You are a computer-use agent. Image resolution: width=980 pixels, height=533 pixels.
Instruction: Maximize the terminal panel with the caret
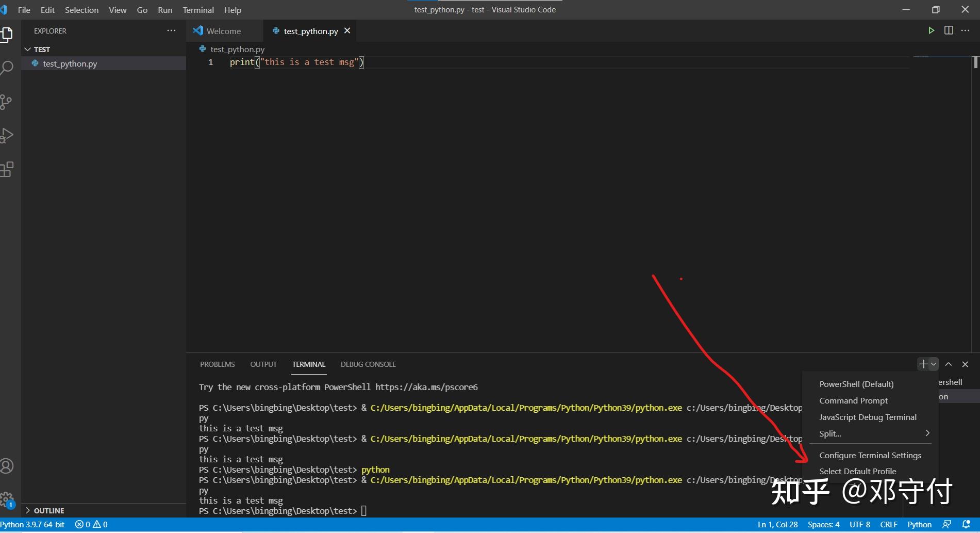point(949,364)
